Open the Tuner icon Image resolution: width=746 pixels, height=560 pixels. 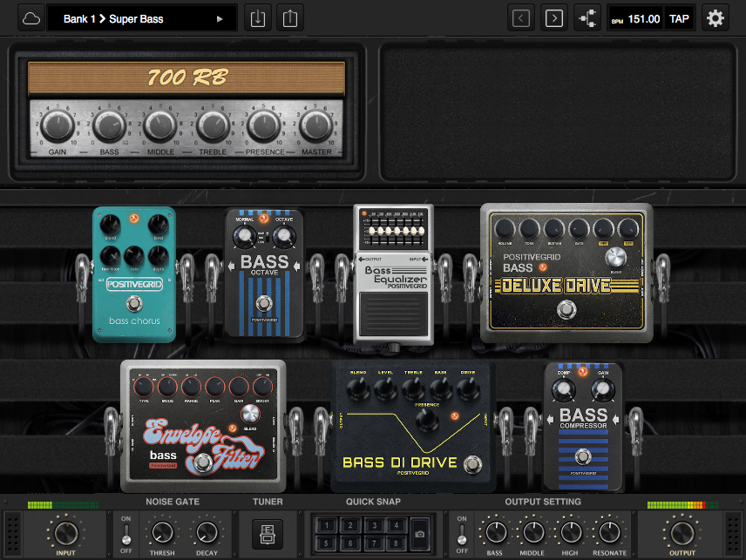[x=268, y=533]
